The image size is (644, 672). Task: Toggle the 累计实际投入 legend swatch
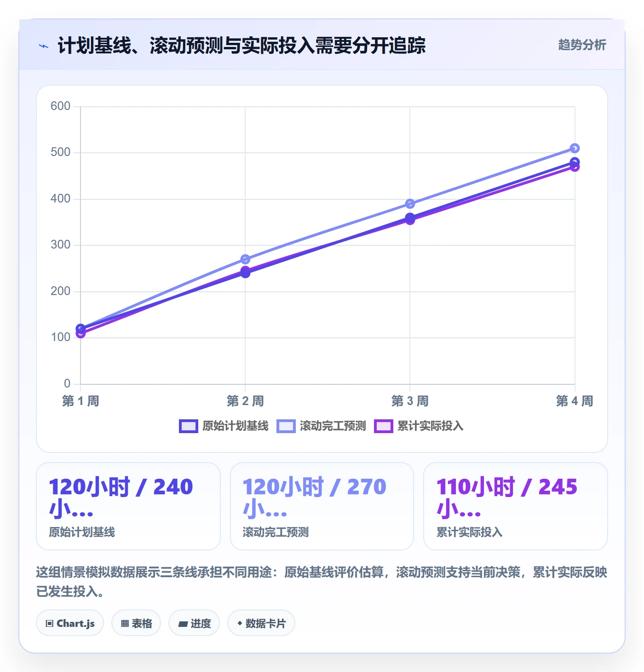[x=384, y=426]
